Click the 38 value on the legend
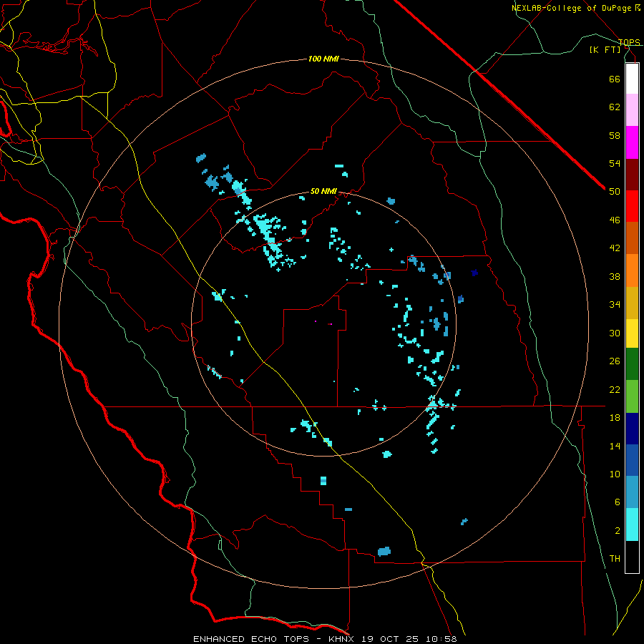Image resolution: width=644 pixels, height=644 pixels. [615, 276]
